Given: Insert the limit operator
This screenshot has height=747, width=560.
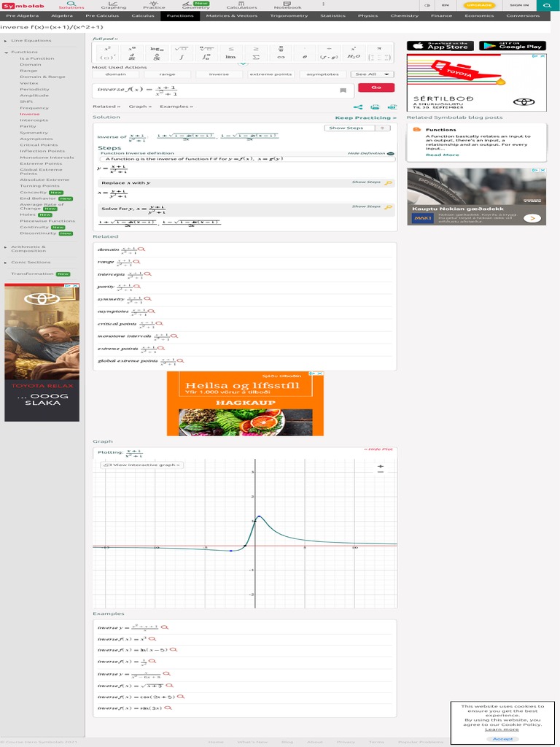Looking at the screenshot, I should tap(230, 57).
